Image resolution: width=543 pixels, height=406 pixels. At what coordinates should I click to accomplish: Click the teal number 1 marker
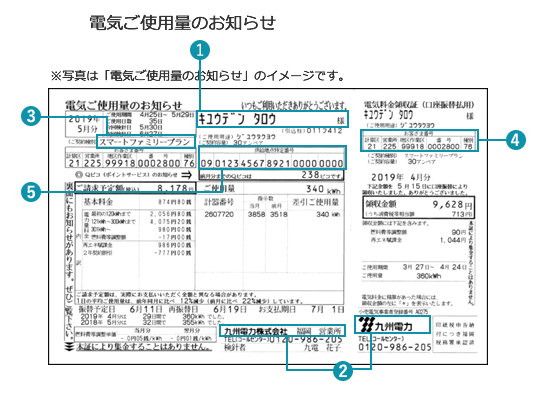click(x=200, y=50)
